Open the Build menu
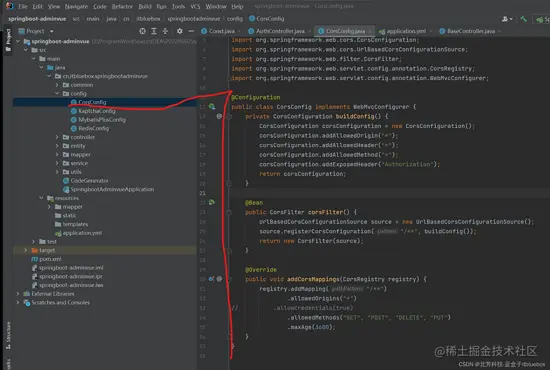Screen dimensions: 550x370 [145, 6]
